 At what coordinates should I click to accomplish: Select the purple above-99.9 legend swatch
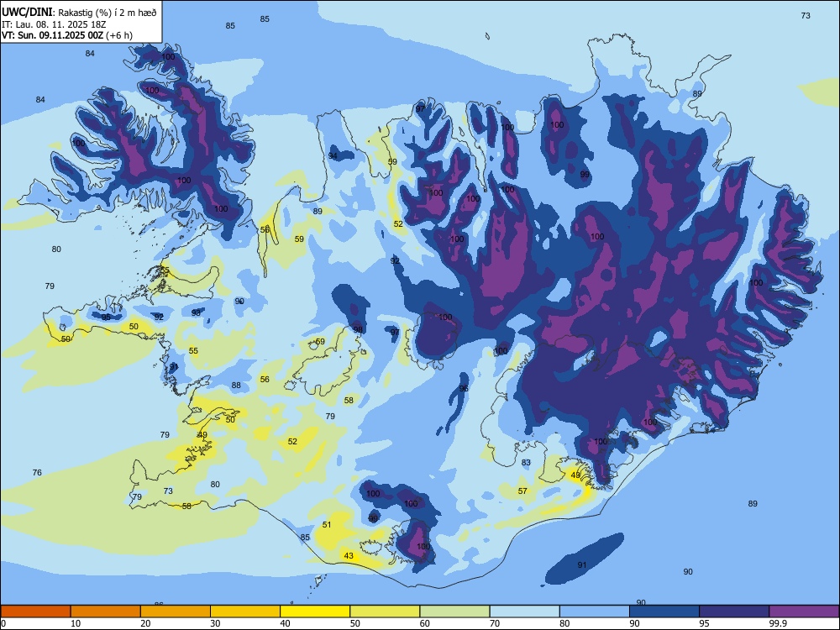pyautogui.click(x=804, y=612)
